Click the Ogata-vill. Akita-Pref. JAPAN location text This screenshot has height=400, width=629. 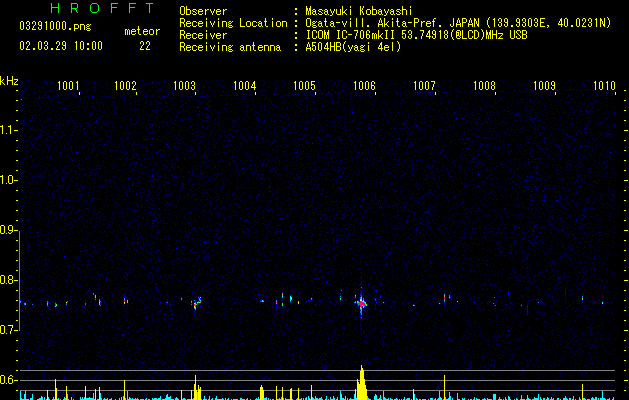(x=458, y=23)
